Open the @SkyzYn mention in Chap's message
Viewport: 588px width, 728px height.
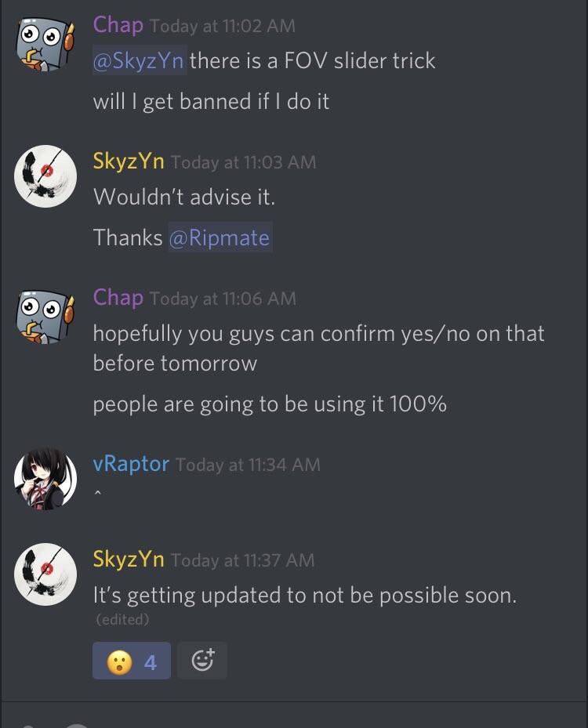(x=140, y=61)
